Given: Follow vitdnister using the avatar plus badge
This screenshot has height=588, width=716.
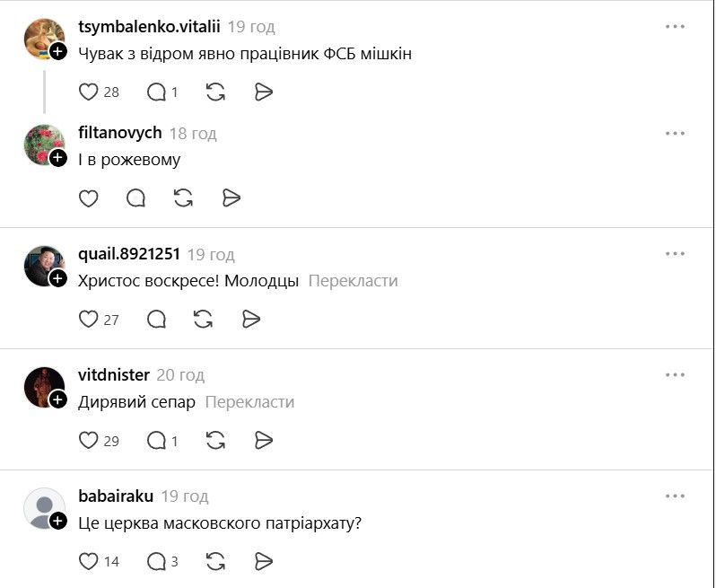Looking at the screenshot, I should tap(58, 400).
